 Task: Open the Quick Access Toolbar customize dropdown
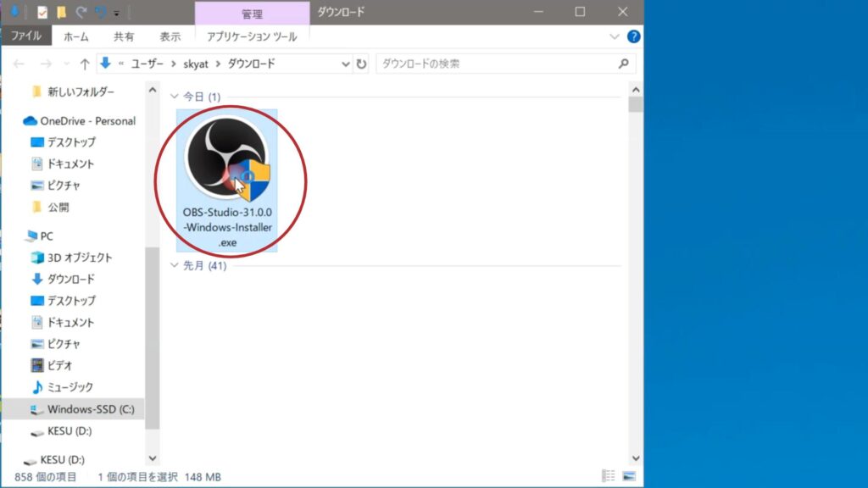[x=117, y=13]
